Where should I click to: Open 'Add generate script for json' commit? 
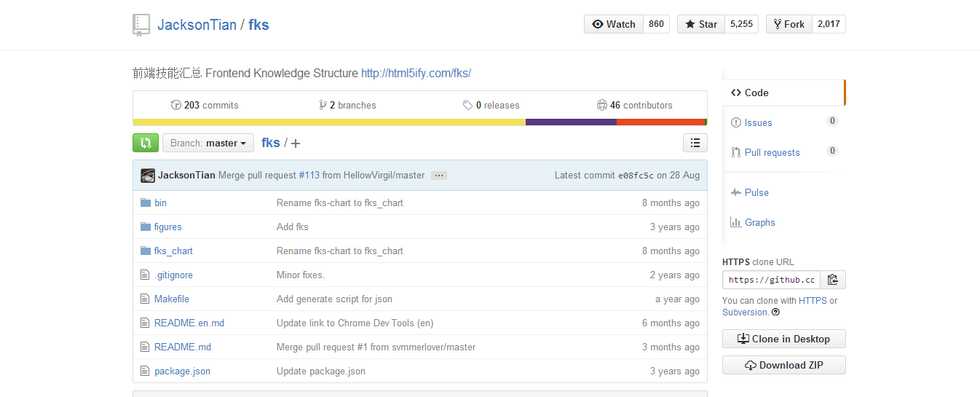(334, 299)
